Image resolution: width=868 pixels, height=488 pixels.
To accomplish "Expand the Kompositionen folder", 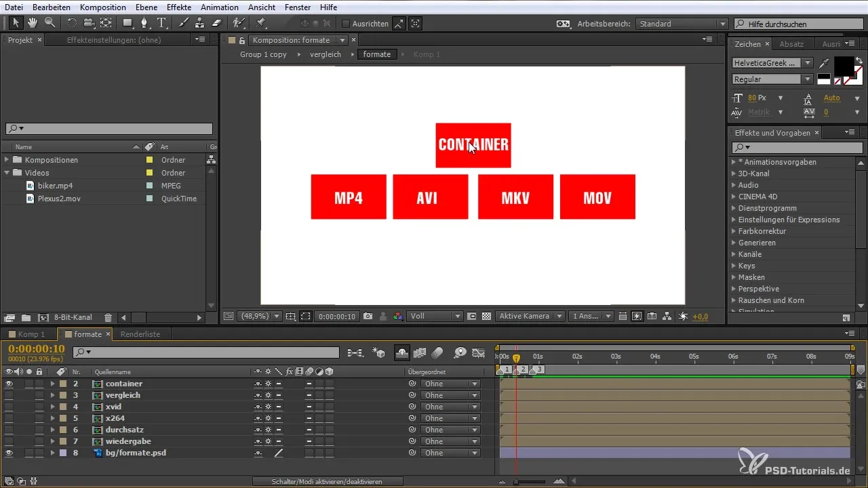I will tap(7, 160).
